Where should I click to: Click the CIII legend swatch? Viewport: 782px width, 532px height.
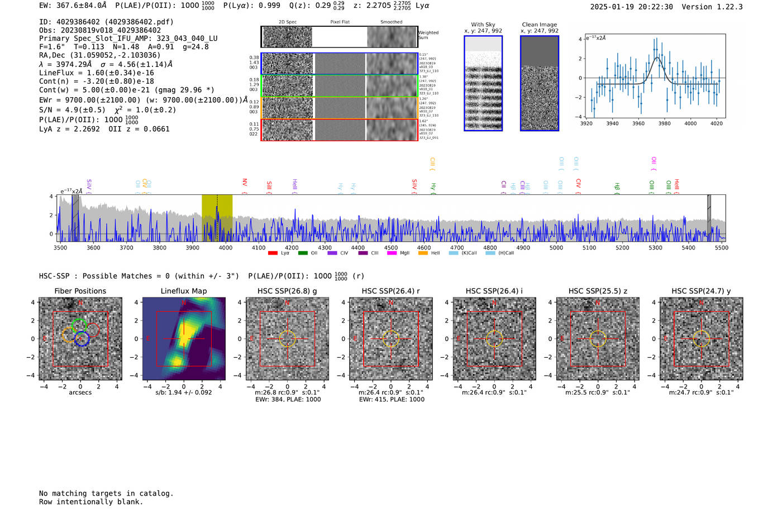click(x=363, y=253)
